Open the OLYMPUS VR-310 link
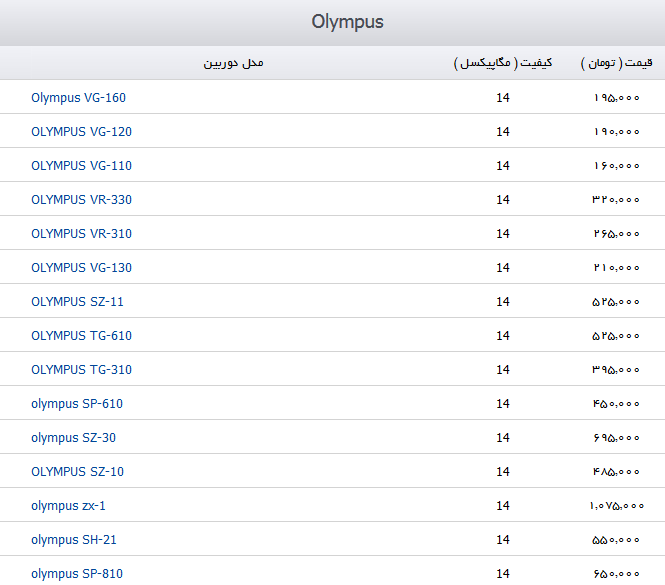Image resolution: width=665 pixels, height=585 pixels. point(81,234)
